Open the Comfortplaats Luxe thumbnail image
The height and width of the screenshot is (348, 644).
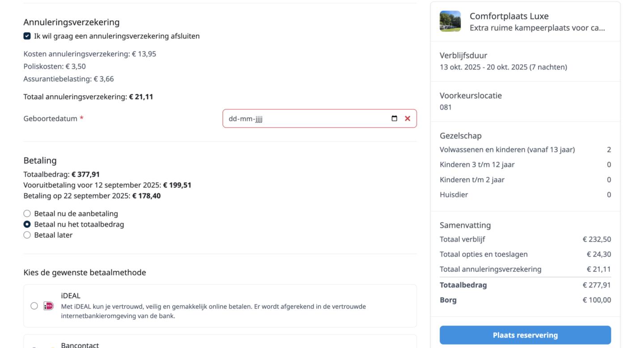click(x=450, y=21)
